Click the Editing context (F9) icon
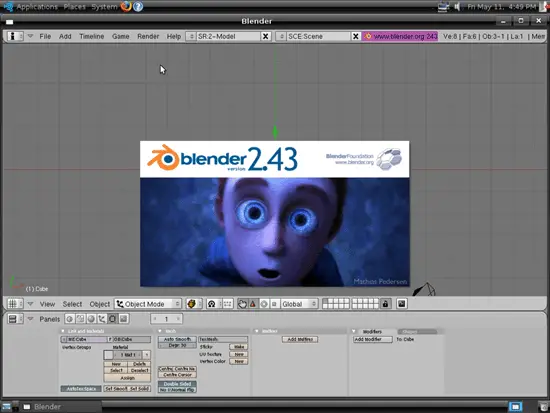This screenshot has height=413, width=550. tap(113, 319)
